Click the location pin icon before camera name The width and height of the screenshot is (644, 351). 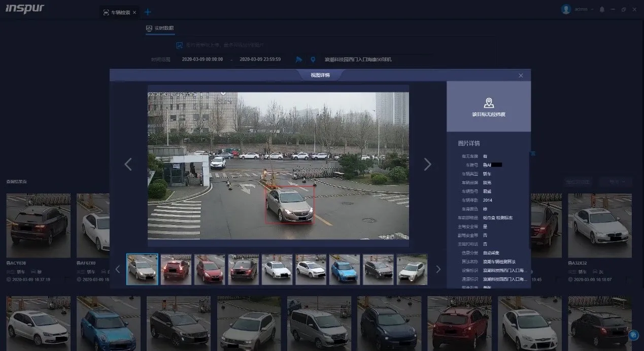coord(313,59)
